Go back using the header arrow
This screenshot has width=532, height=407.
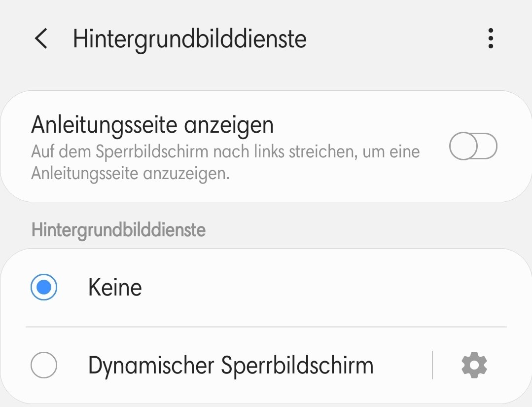pos(41,38)
